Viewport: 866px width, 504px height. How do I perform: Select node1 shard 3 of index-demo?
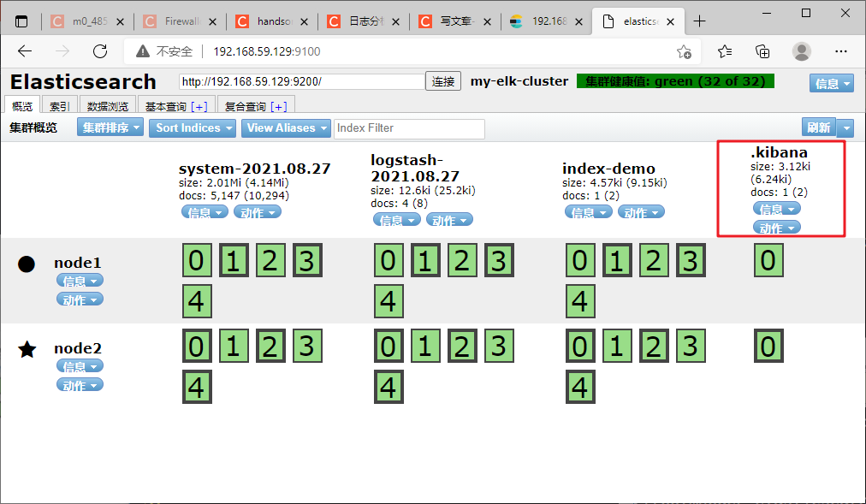[x=691, y=260]
